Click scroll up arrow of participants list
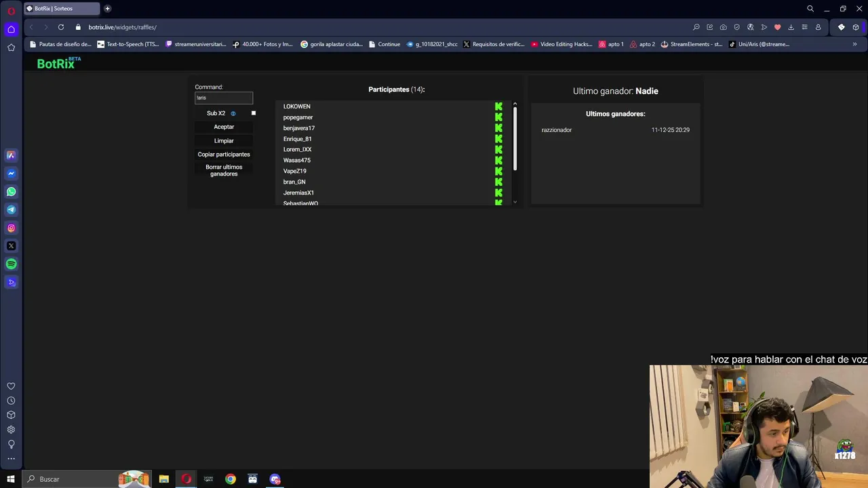This screenshot has height=488, width=868. click(515, 104)
